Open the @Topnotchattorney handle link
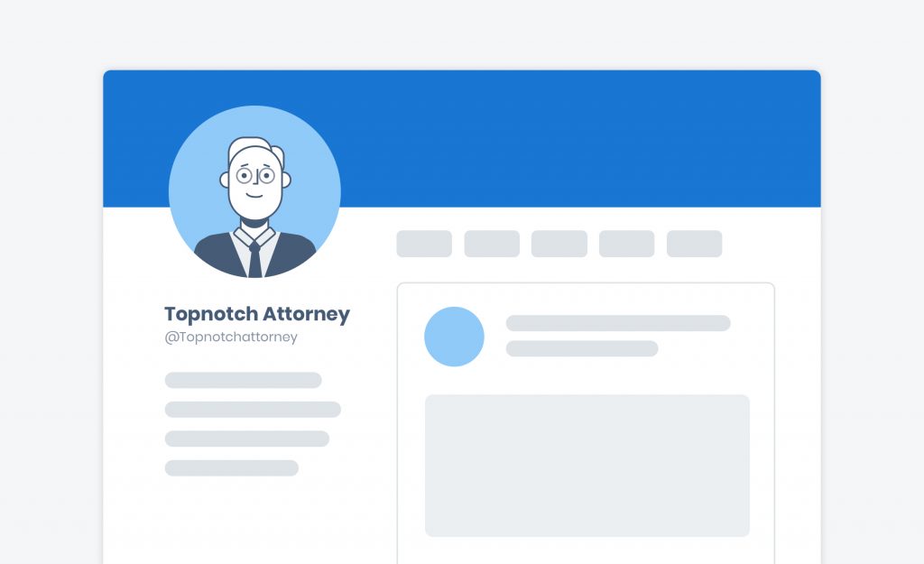This screenshot has width=924, height=564. 231,337
